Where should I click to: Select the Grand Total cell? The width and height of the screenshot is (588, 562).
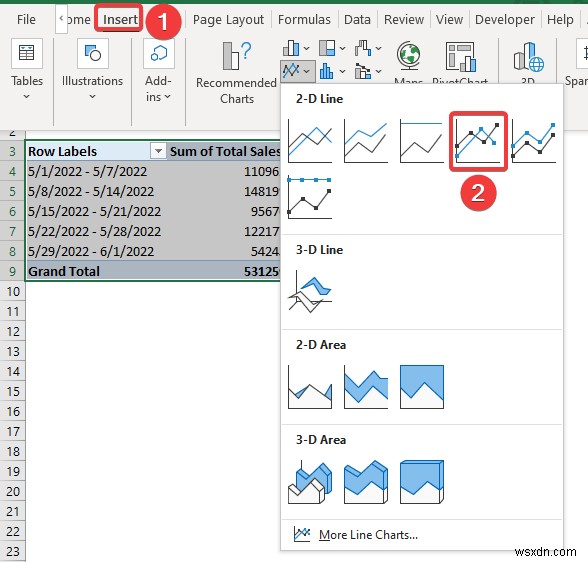tap(96, 271)
